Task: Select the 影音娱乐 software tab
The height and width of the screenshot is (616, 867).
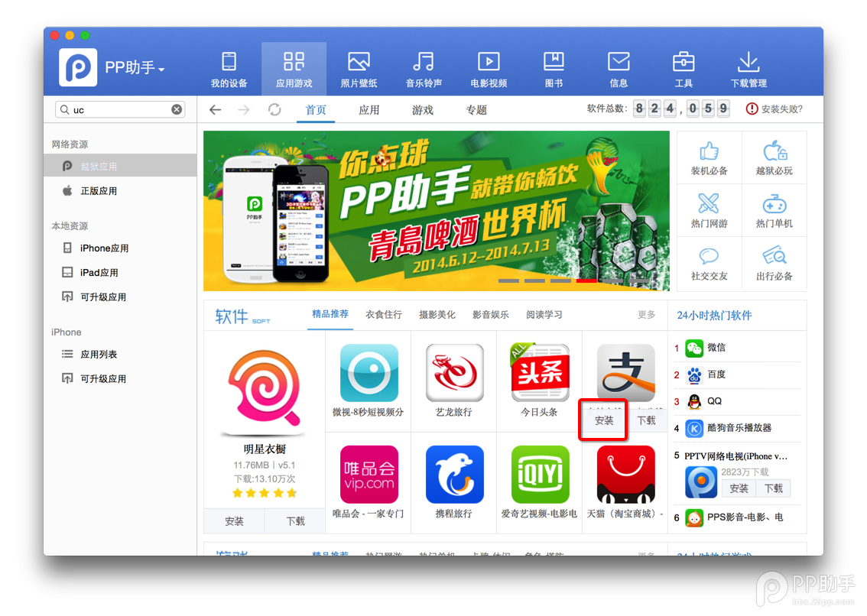Action: pyautogui.click(x=490, y=314)
